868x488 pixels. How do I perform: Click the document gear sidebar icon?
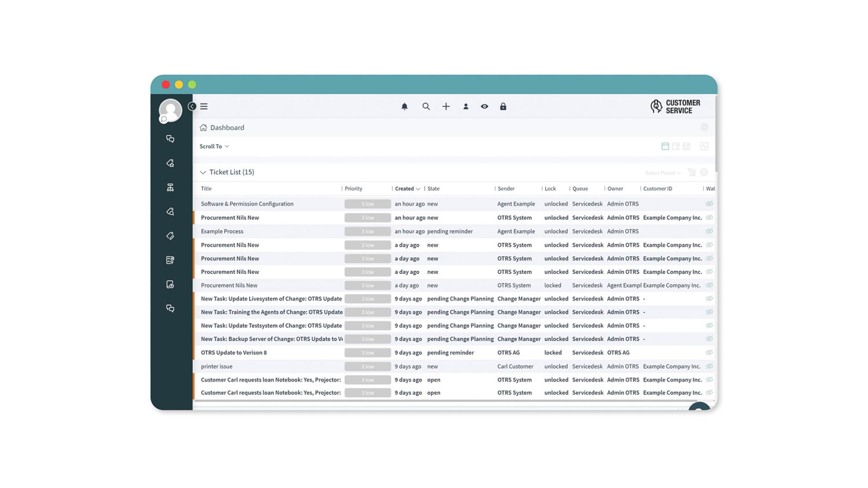[x=170, y=284]
